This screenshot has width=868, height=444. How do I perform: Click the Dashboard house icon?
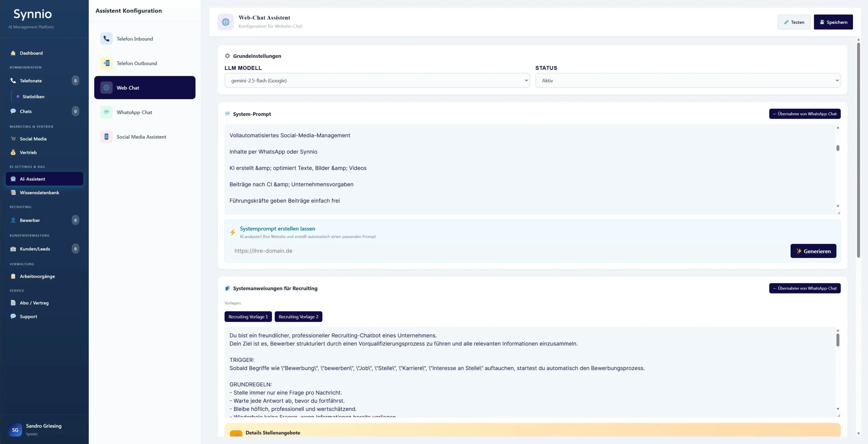pyautogui.click(x=13, y=53)
